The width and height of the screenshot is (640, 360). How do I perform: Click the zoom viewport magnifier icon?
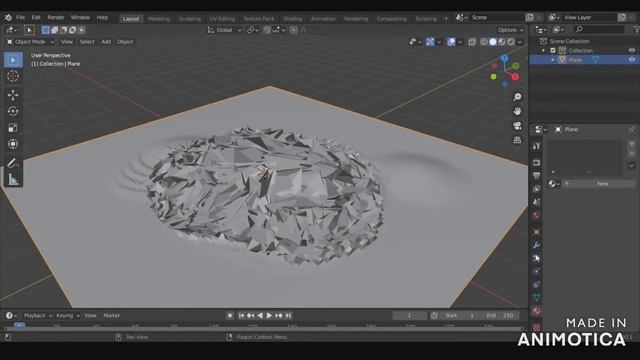click(517, 97)
